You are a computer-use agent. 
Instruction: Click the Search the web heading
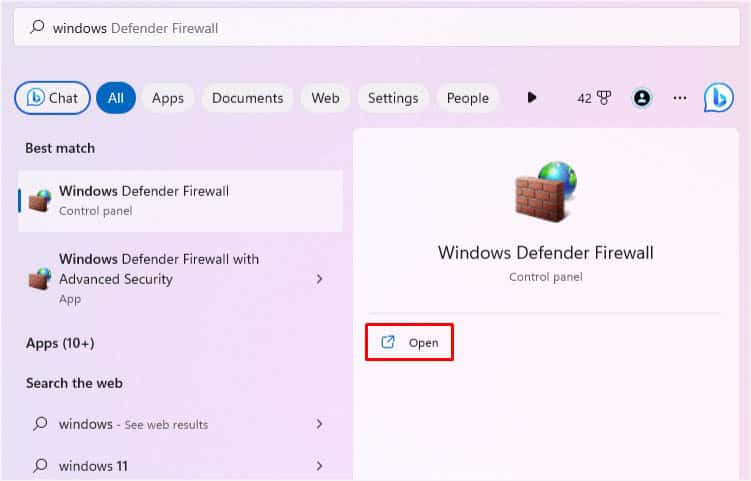pos(74,383)
